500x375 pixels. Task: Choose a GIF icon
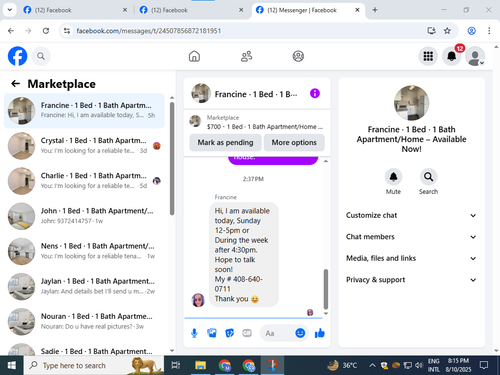(x=247, y=333)
